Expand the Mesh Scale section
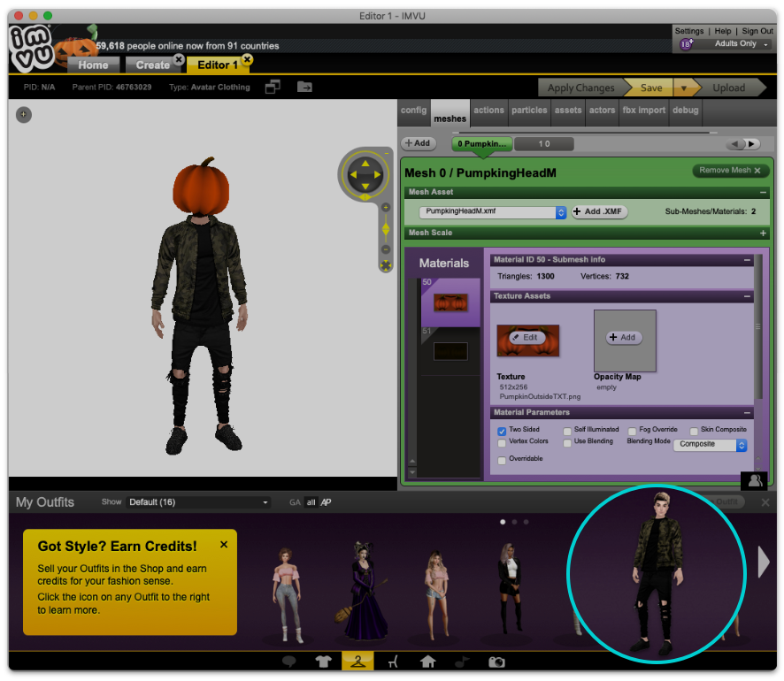This screenshot has width=784, height=681. pyautogui.click(x=763, y=233)
